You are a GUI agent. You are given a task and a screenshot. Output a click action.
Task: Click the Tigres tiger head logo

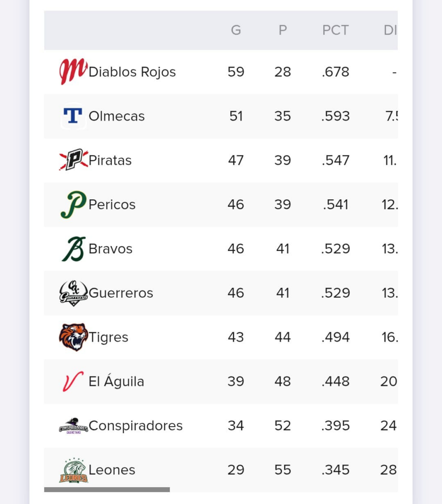(x=73, y=337)
